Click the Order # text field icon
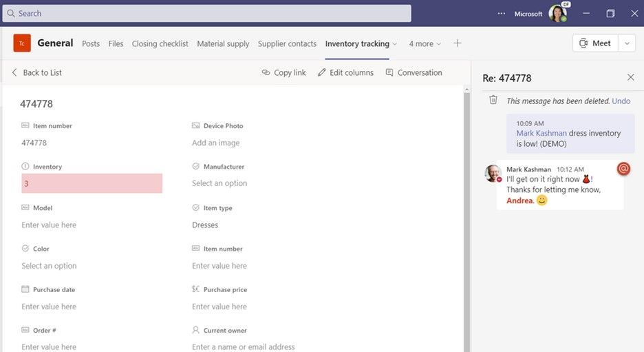Viewport: 644px width, 352px height. 25,330
